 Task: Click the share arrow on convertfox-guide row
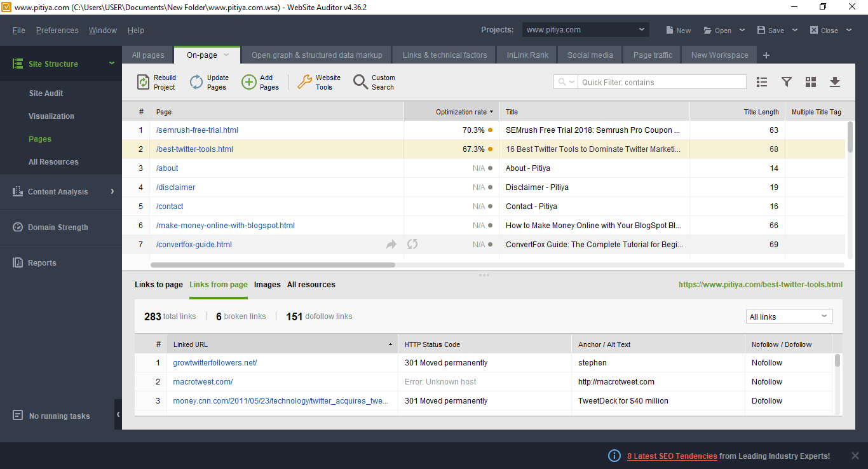click(x=391, y=244)
